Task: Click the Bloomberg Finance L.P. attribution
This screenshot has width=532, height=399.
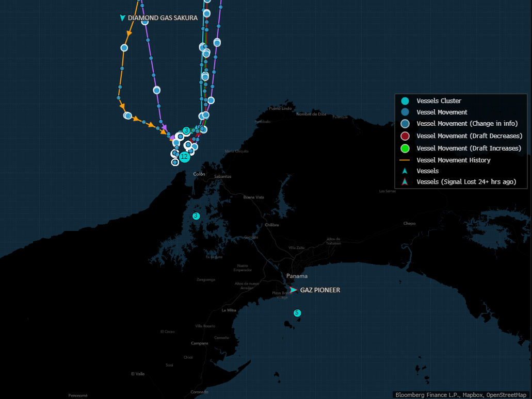Action: [427, 395]
